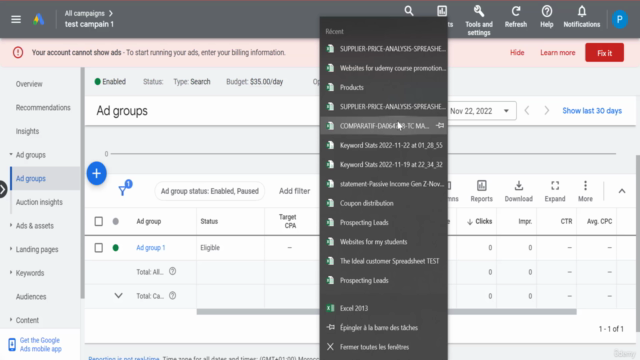This screenshot has width=640, height=360.
Task: Click help icon next to Total: All
Action: (x=173, y=271)
